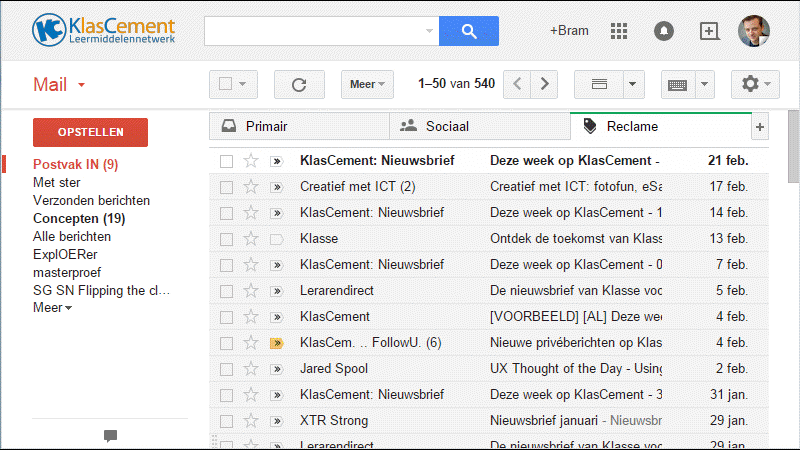Open the XTR Strong Nieuwsbrief januari email
Image resolution: width=800 pixels, height=450 pixels.
[x=488, y=421]
